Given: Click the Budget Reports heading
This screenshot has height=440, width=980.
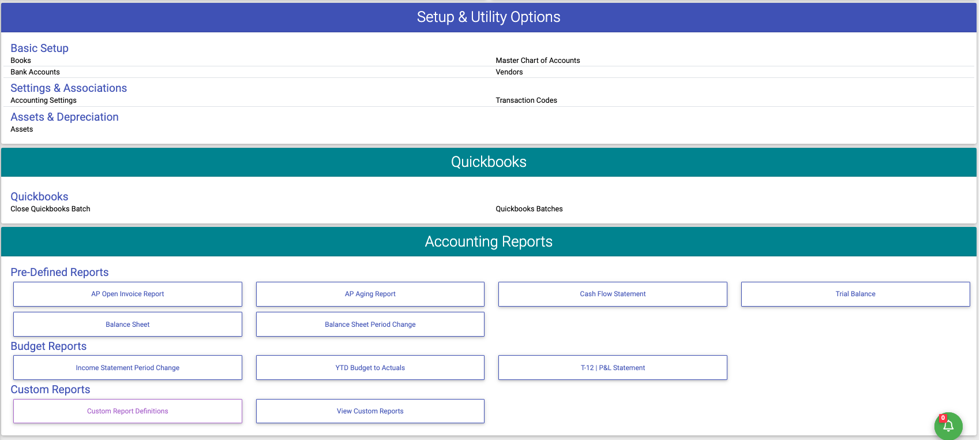Looking at the screenshot, I should [x=48, y=346].
